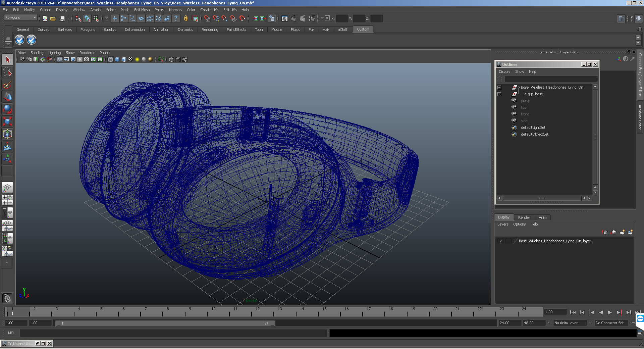The width and height of the screenshot is (644, 349).
Task: Switch to Render layer tab
Action: point(524,217)
